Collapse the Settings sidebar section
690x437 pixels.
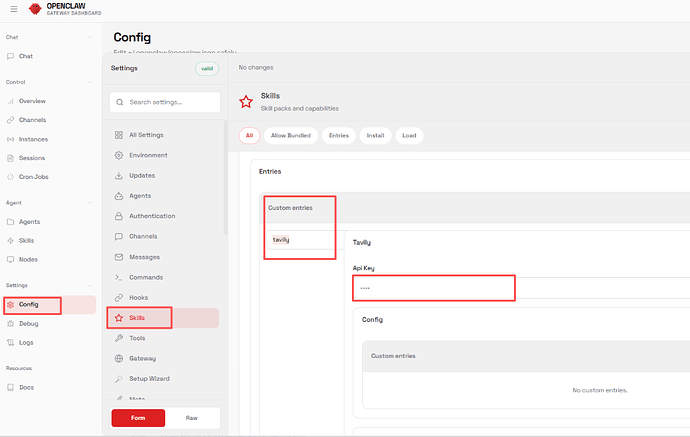(90, 285)
